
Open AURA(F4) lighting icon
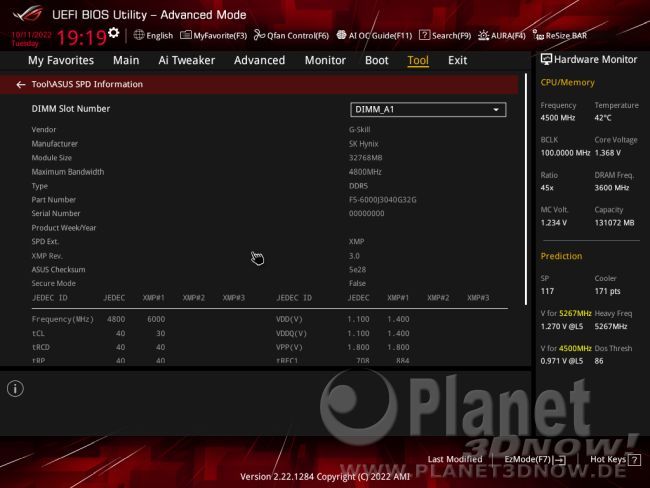pyautogui.click(x=483, y=35)
